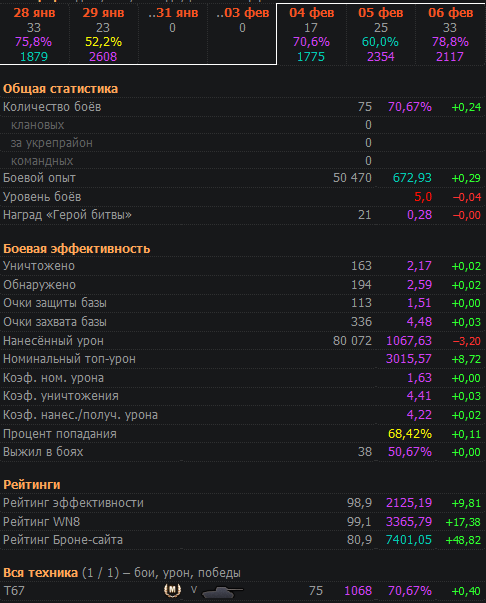
Task: Click the mastery badge icon in T67 row
Action: coord(172,590)
